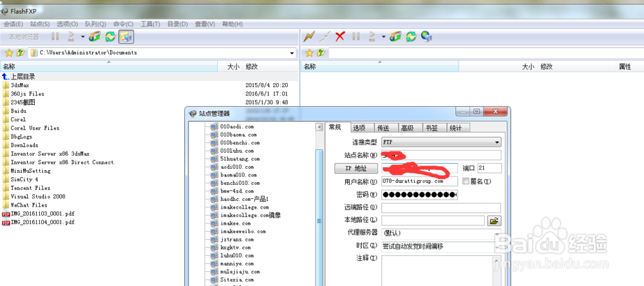Click the pause icon in the local pane toolbar

(55, 37)
